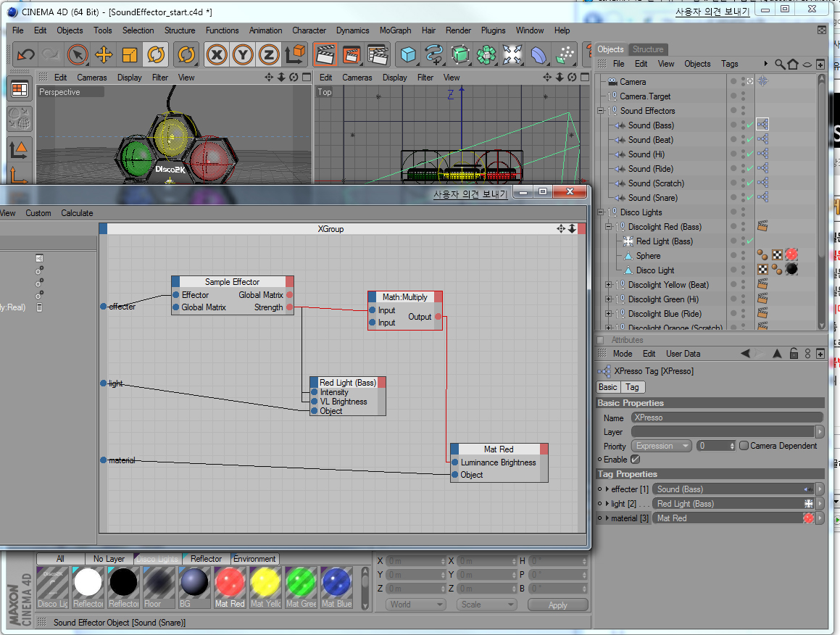Viewport: 840px width, 635px height.
Task: Click the coordinate system toggle icon
Action: click(x=295, y=54)
